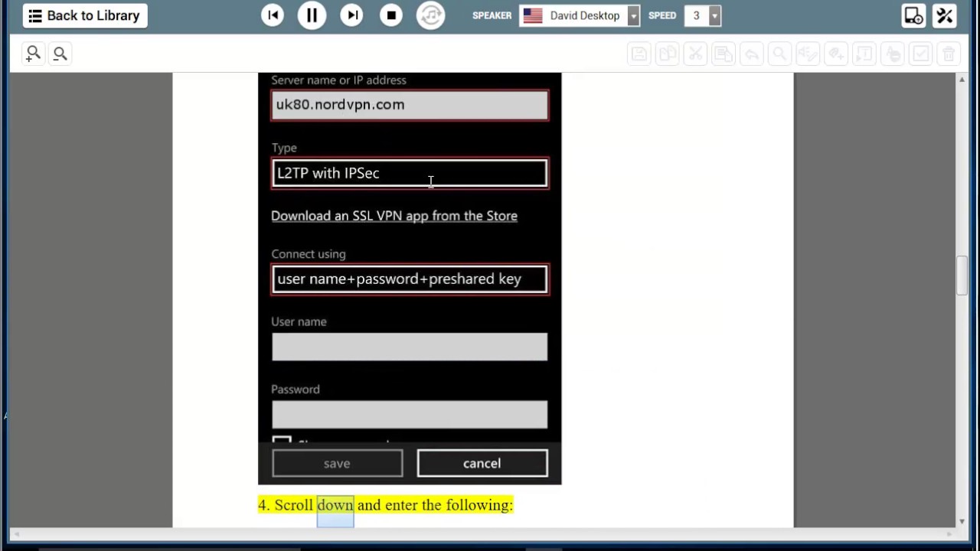Click the vertical scrollbar down arrow
Screen dimensions: 980x551
click(962, 522)
